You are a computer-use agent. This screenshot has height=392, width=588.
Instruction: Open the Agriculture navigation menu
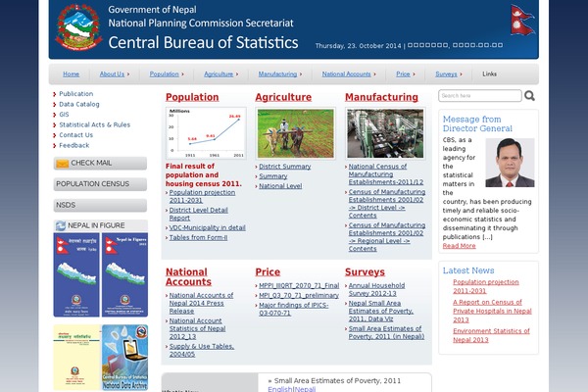219,73
